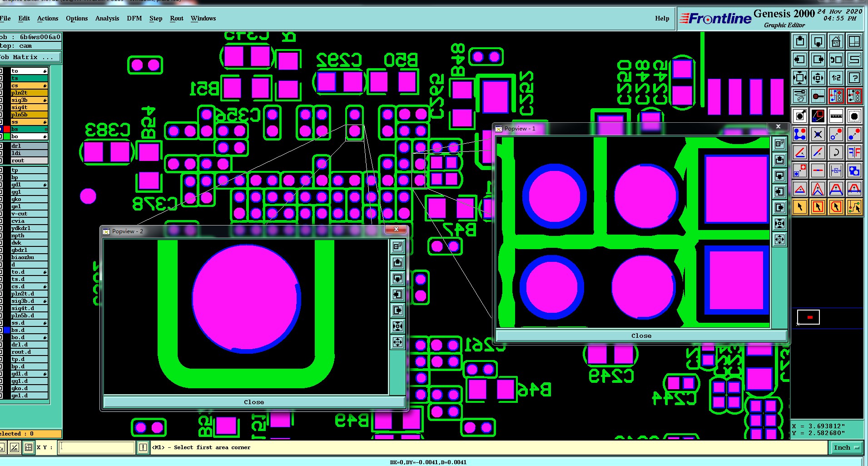
Task: Open the Options menu
Action: pos(77,18)
